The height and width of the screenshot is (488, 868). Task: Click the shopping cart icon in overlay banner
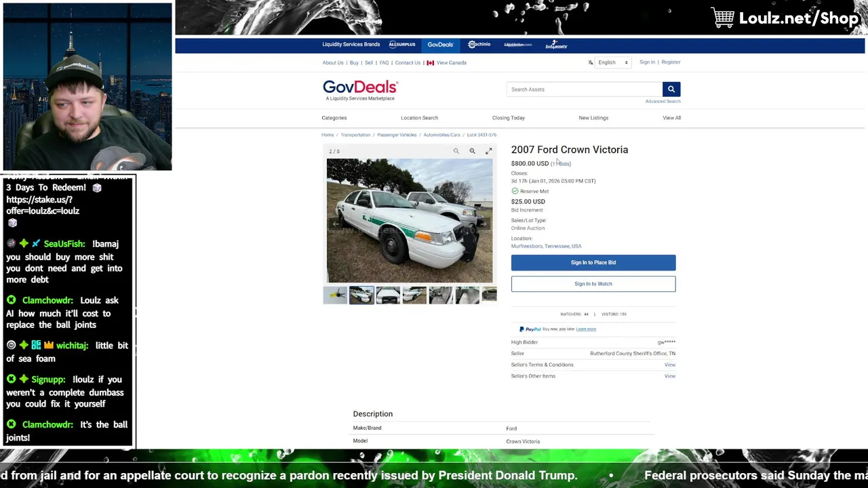723,18
